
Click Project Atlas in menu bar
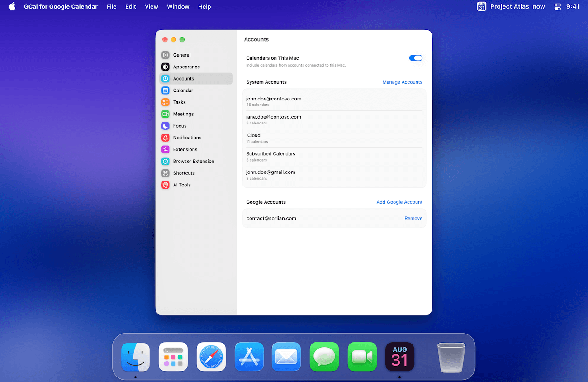(509, 6)
